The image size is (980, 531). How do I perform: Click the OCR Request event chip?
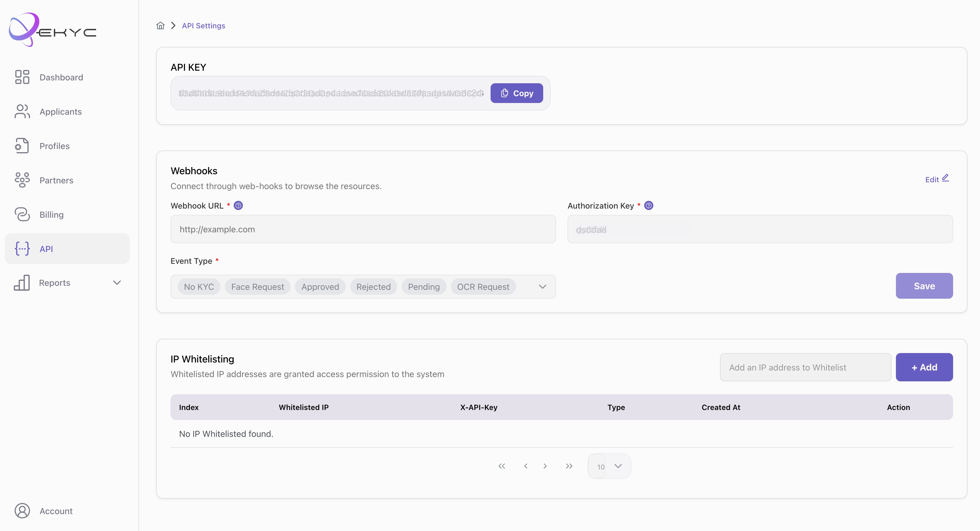pyautogui.click(x=483, y=286)
